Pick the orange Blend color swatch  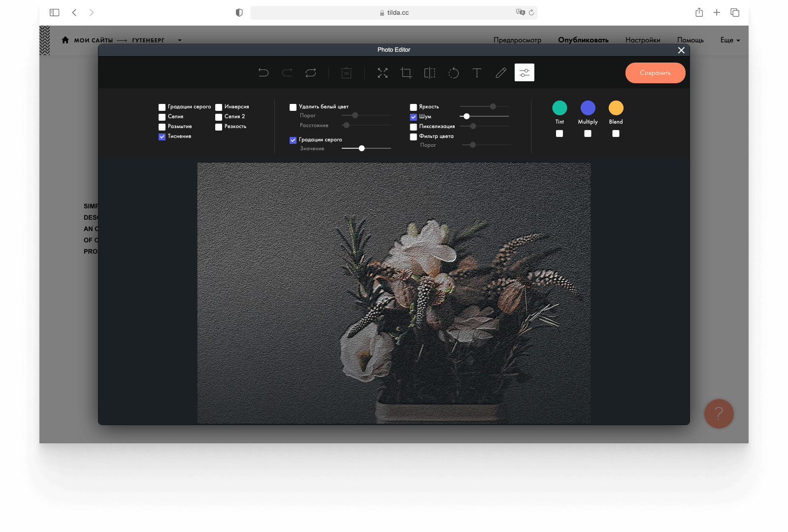tap(616, 108)
